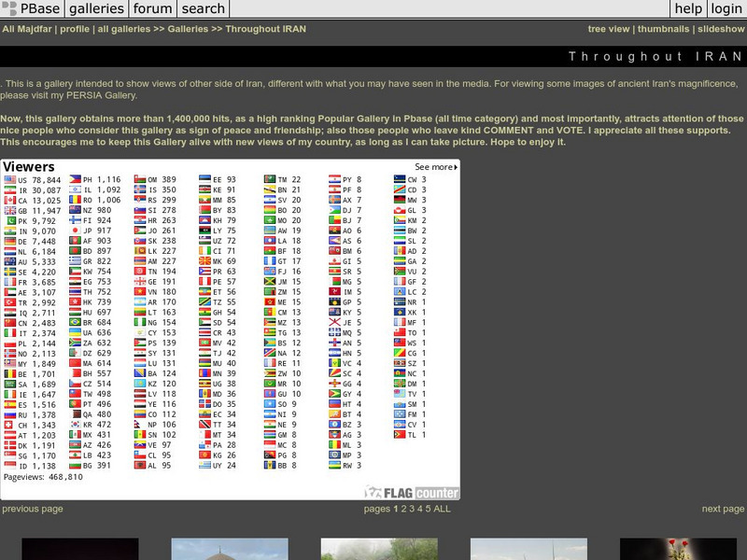Screen dimensions: 747x560
Task: Switch to tree view
Action: tap(609, 29)
